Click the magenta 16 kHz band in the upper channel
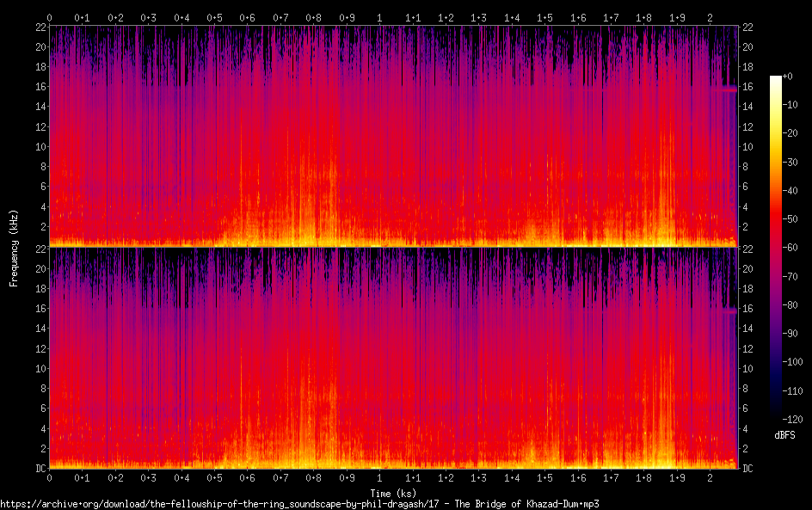Screen dimensions: 812x510 click(x=723, y=88)
